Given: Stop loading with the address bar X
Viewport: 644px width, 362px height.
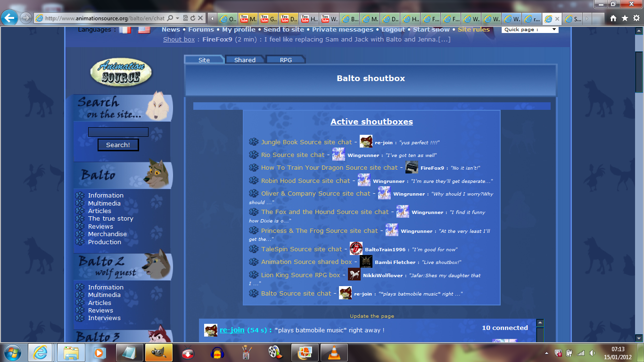Looking at the screenshot, I should point(200,18).
